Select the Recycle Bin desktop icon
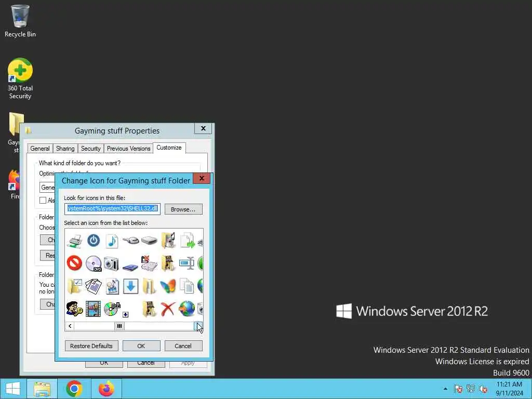This screenshot has width=532, height=399. coord(20,21)
